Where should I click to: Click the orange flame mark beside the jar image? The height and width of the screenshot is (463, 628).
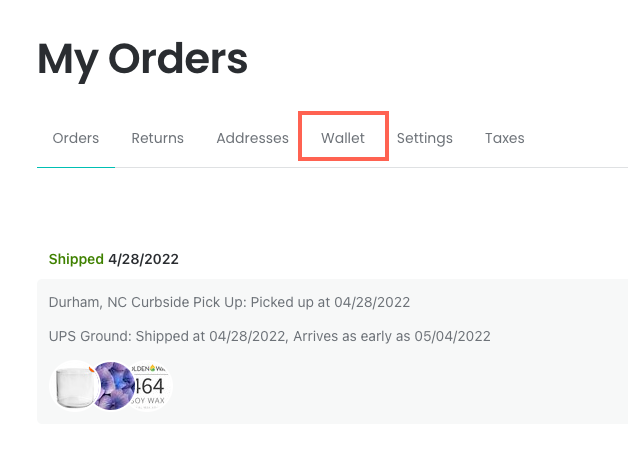92,369
